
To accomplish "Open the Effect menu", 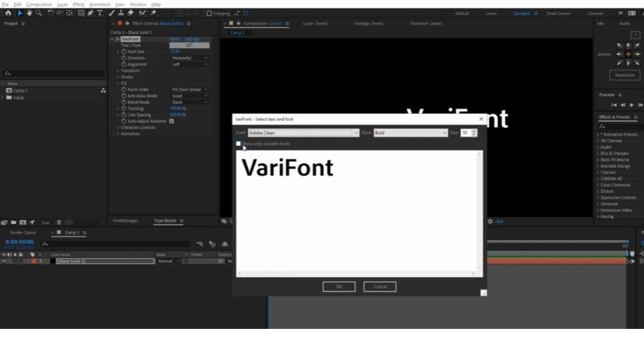I will pos(78,4).
